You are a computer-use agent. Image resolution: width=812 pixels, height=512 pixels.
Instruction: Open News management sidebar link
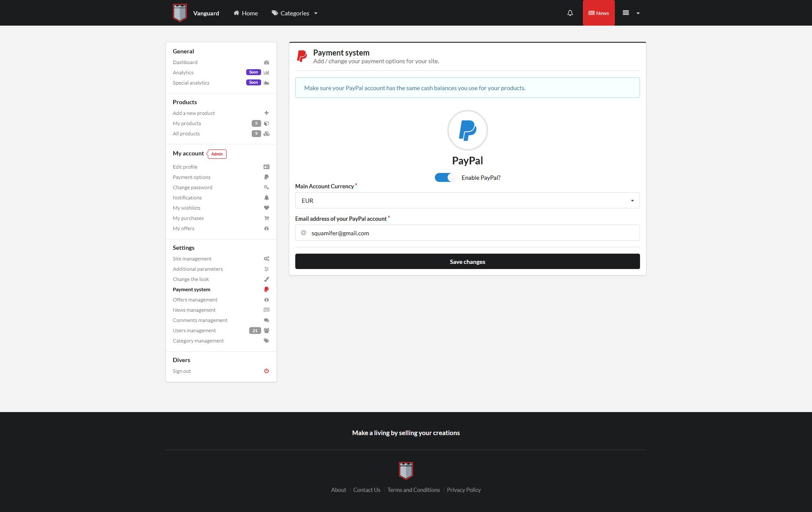click(x=194, y=310)
